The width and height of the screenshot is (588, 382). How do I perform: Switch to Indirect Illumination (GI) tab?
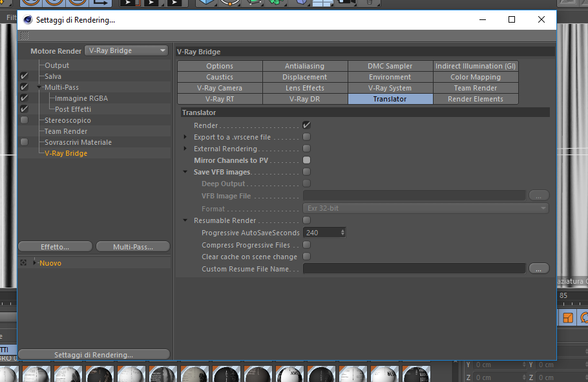pyautogui.click(x=476, y=66)
